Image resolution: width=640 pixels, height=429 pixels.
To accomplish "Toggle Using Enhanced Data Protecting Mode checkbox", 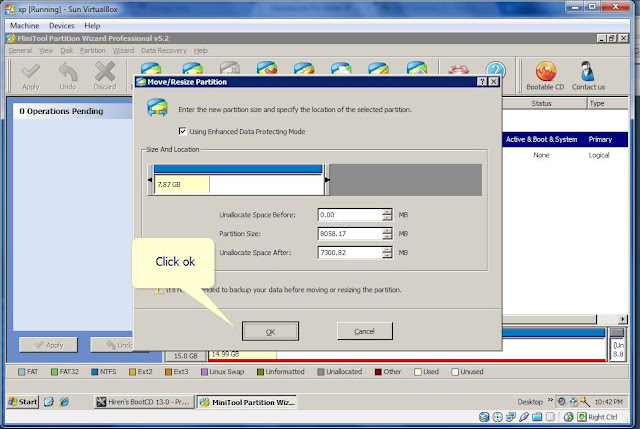I will [182, 131].
